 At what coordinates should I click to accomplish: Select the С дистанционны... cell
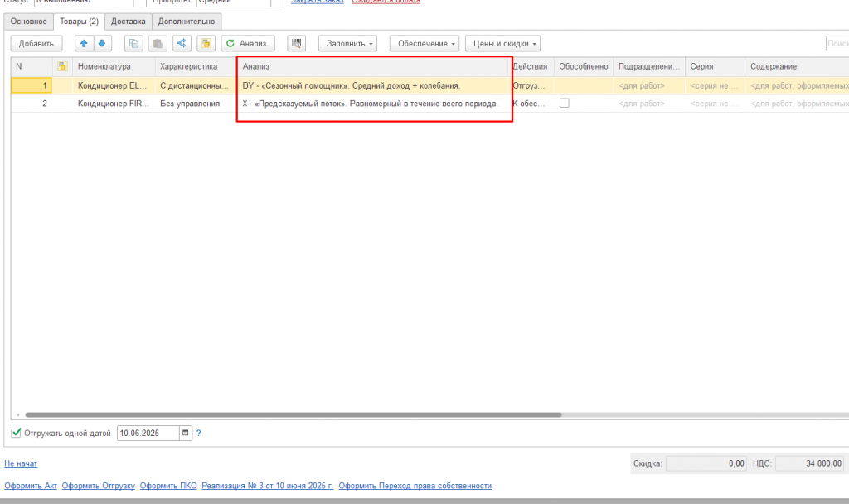pyautogui.click(x=196, y=85)
